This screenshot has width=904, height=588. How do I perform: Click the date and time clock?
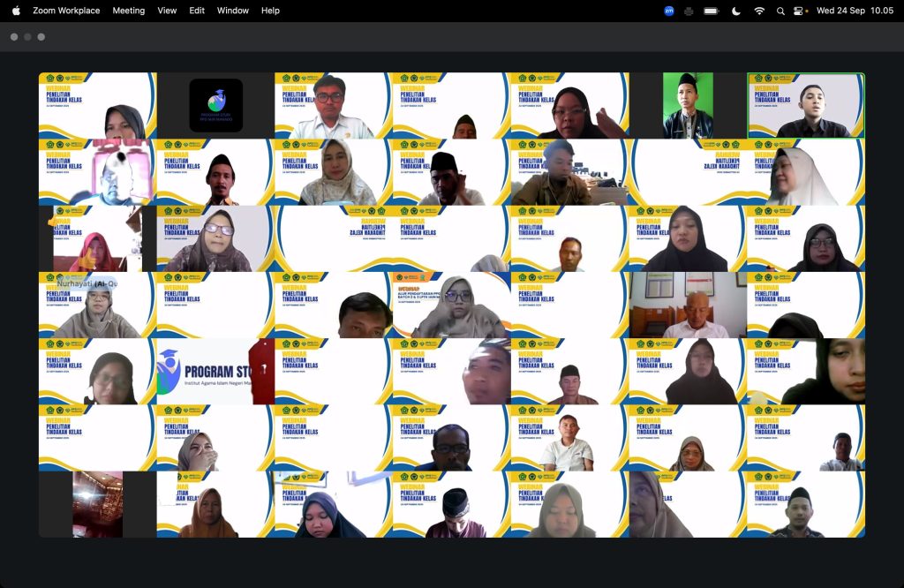[855, 11]
